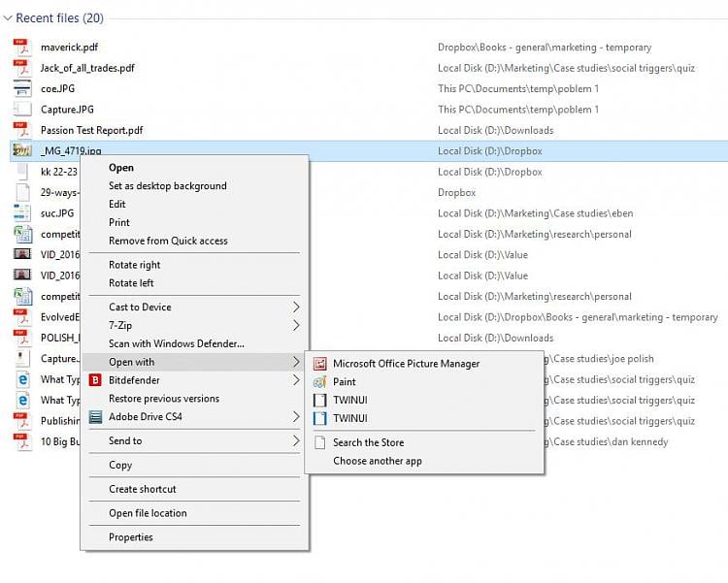Expand the 7-Zip submenu arrow

point(296,326)
